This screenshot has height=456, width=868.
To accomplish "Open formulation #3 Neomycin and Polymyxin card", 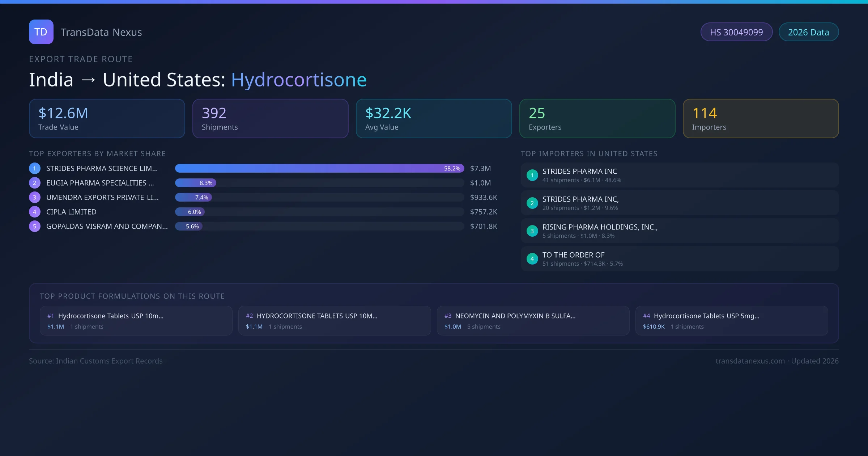I will pos(533,321).
